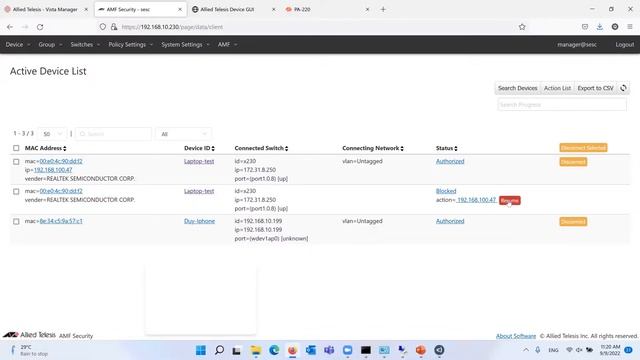Viewport: 640px width, 360px height.
Task: Click the microphone tray icon
Action: (x=538, y=350)
